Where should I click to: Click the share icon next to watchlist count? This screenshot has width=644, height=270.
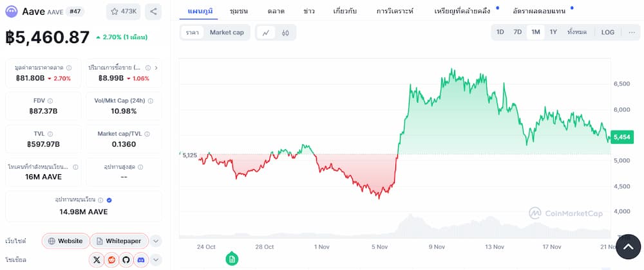(153, 12)
